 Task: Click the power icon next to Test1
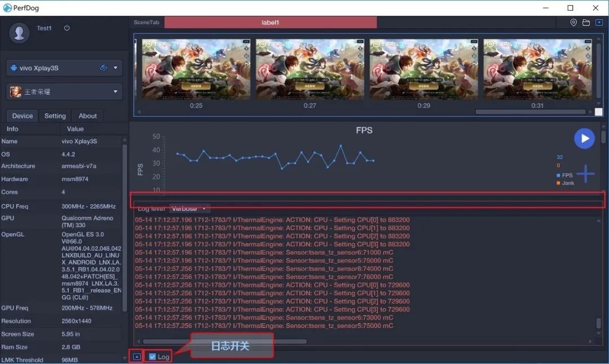point(67,28)
